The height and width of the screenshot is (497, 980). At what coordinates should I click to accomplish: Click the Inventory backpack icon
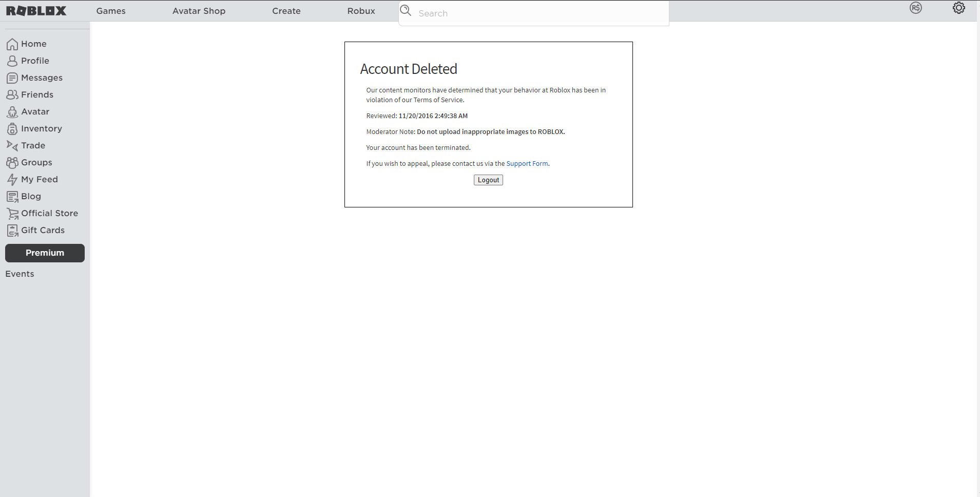tap(12, 129)
